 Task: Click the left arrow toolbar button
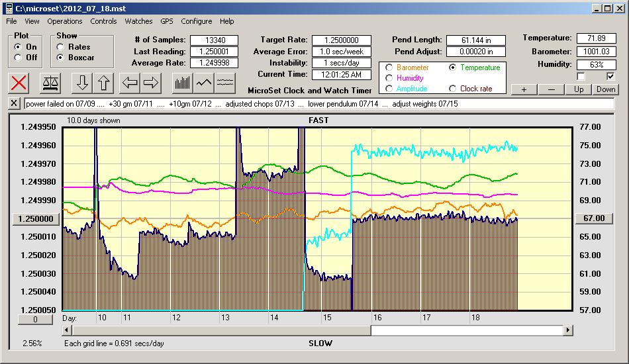(130, 83)
